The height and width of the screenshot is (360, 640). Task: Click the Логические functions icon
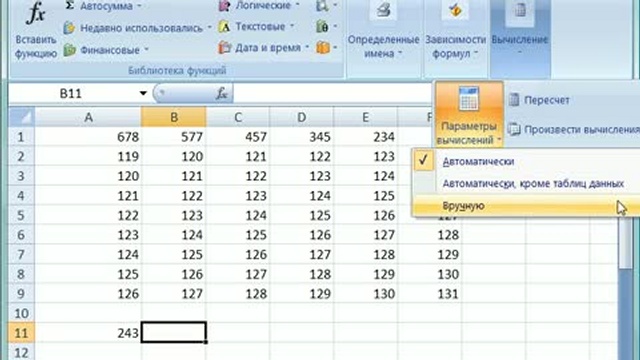tap(224, 6)
